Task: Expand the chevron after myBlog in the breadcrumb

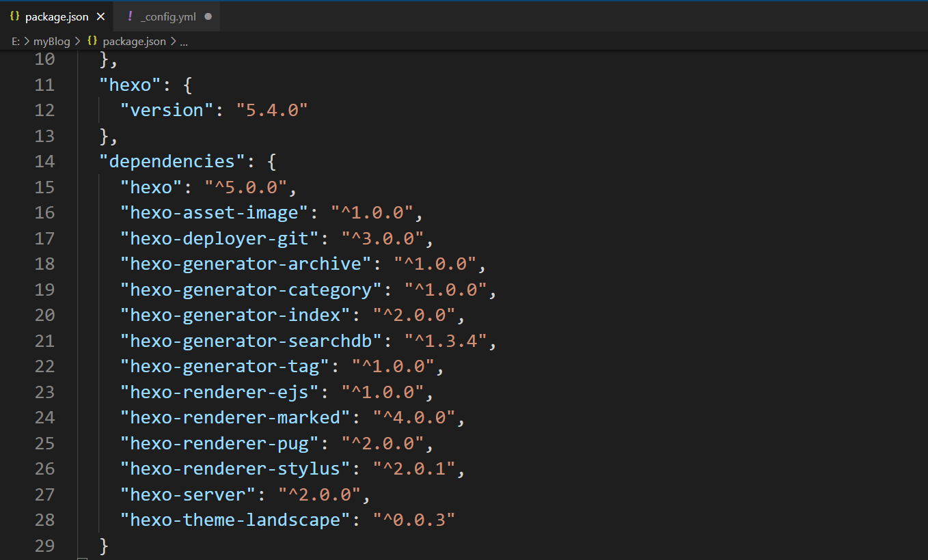Action: 78,42
